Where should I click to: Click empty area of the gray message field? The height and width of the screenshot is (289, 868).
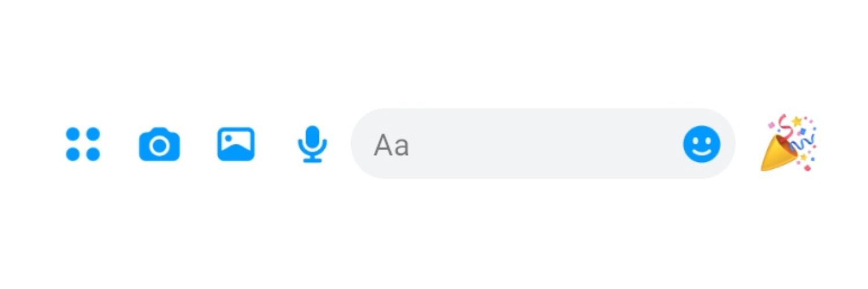click(544, 143)
